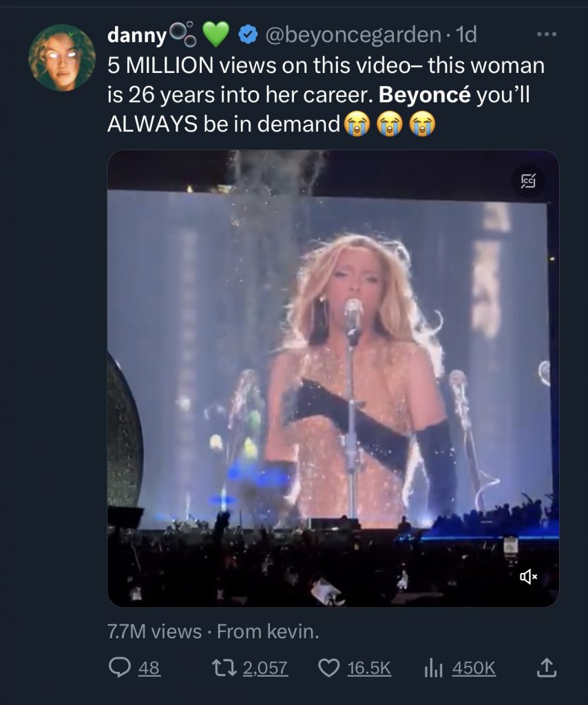Toggle closed captions on the video

coord(528,181)
